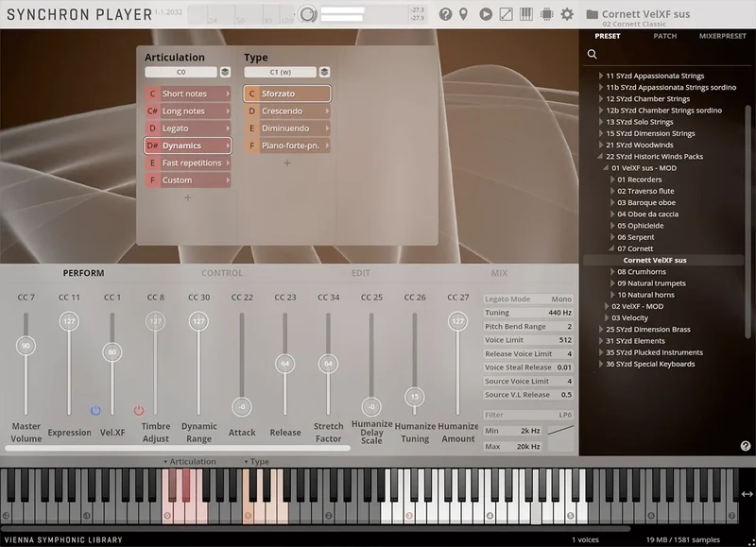
Task: Expand 36 SYzd Special Keyboards folder
Action: (x=601, y=364)
